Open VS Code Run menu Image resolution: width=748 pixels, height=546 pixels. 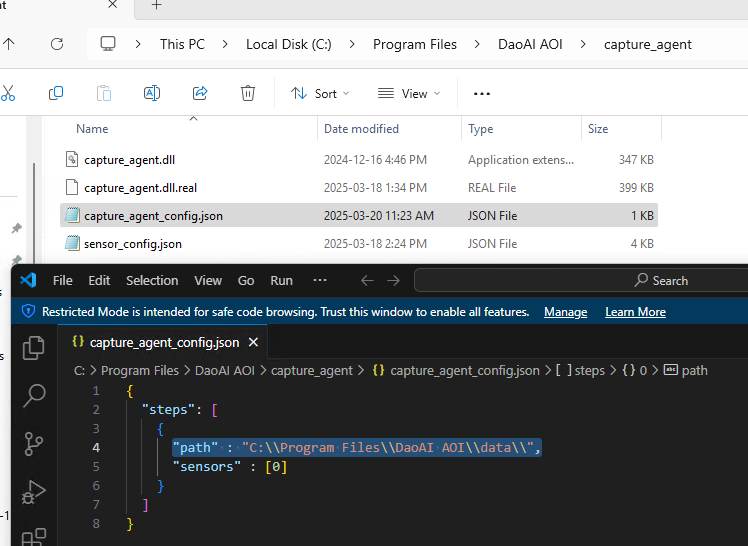[x=281, y=280]
